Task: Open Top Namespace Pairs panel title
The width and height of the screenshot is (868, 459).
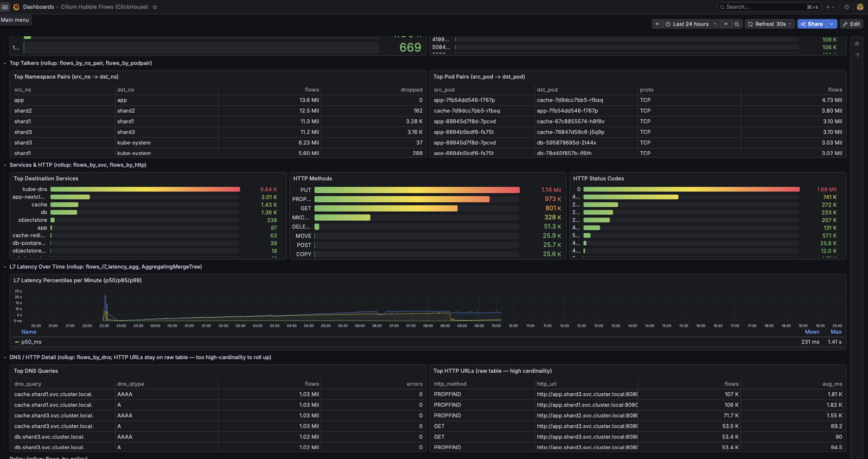Action: [x=66, y=77]
